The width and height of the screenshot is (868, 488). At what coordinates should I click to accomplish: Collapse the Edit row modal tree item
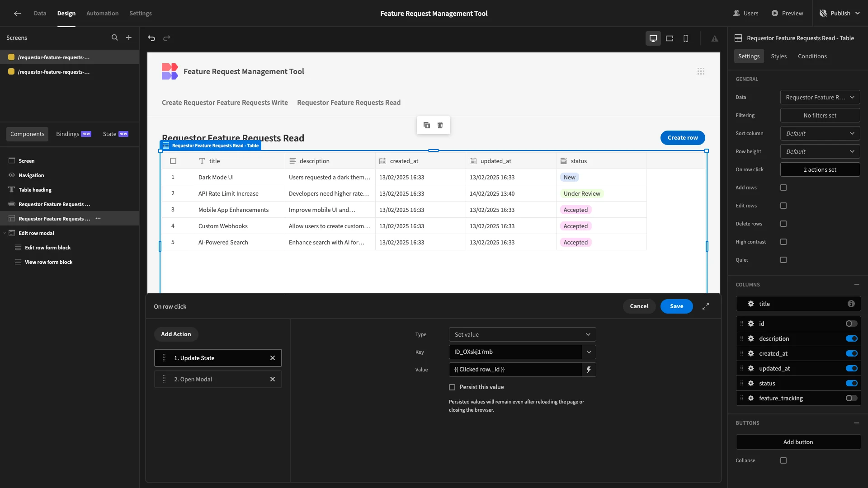click(x=5, y=233)
